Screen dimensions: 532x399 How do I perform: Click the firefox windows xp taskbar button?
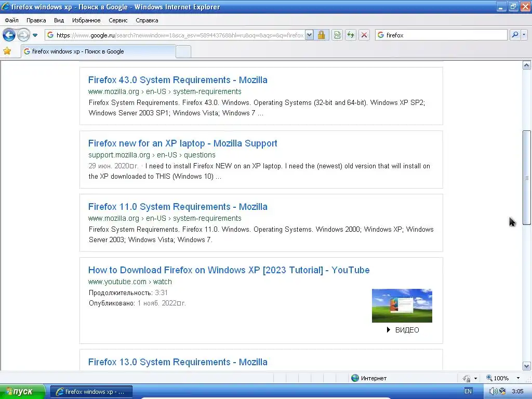91,392
